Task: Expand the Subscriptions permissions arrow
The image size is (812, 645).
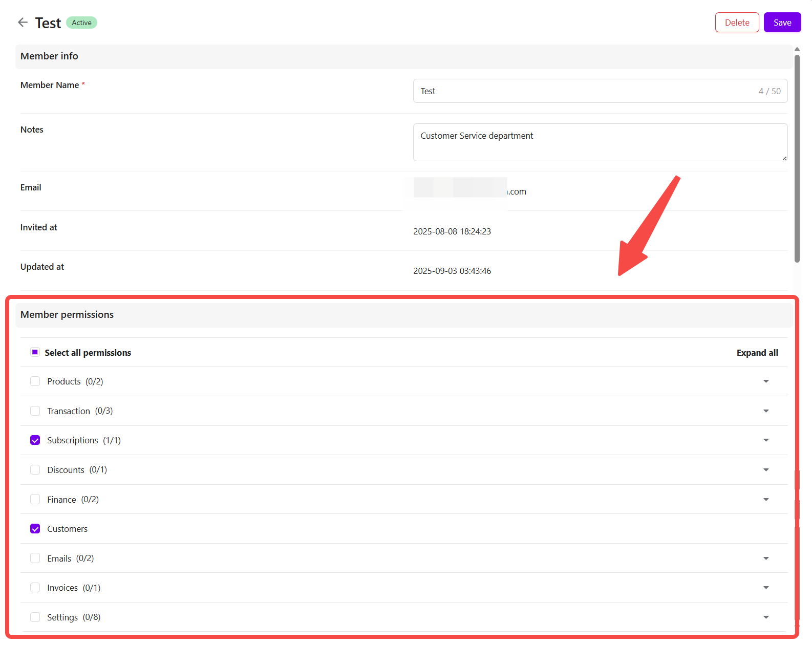Action: click(766, 440)
